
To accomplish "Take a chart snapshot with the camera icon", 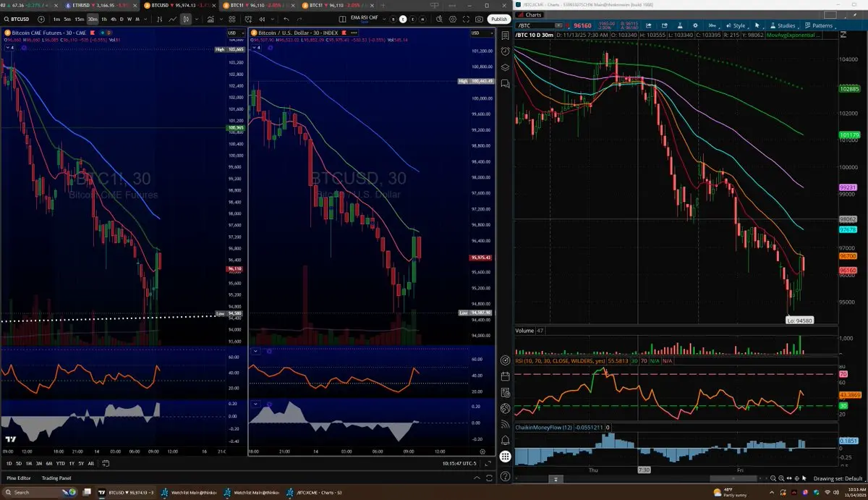I will pyautogui.click(x=479, y=20).
